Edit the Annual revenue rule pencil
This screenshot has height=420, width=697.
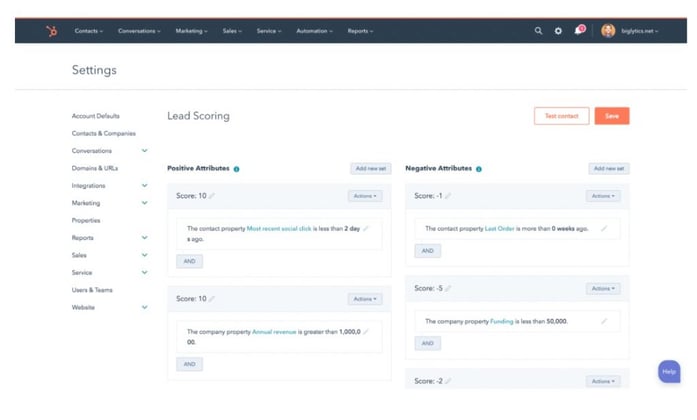(x=366, y=332)
